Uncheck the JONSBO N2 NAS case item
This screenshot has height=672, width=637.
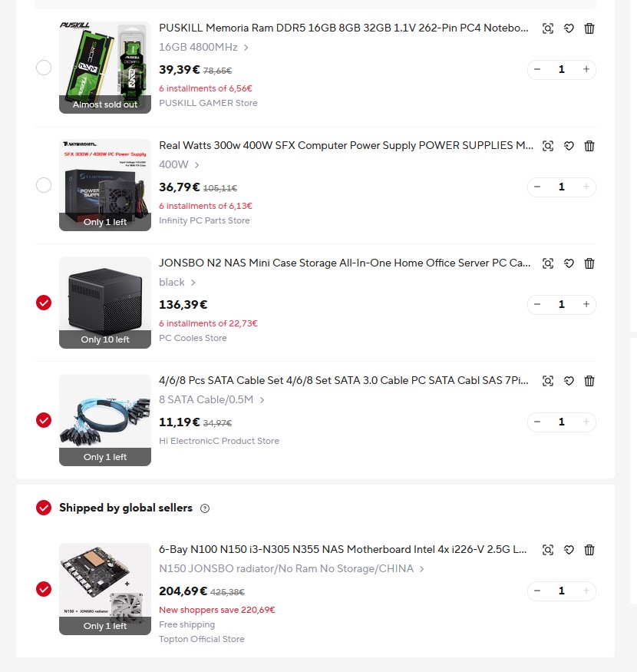coord(44,303)
